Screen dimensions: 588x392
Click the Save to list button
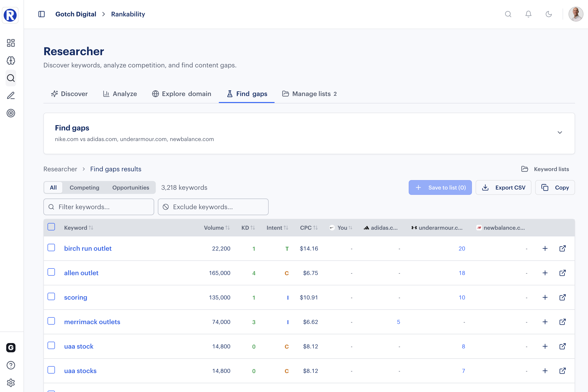click(440, 187)
